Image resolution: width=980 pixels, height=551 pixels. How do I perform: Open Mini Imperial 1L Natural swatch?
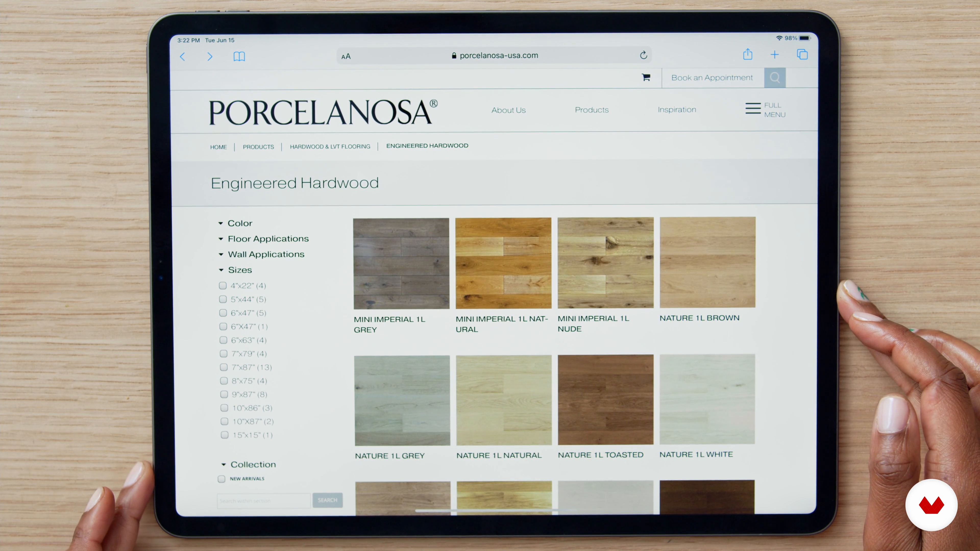[503, 263]
